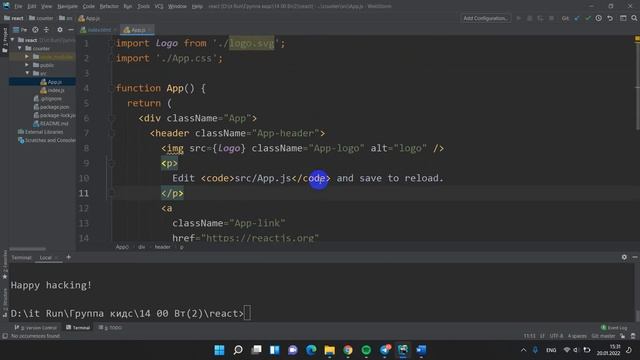Add a new terminal session tab
The image size is (640, 360).
click(x=69, y=257)
